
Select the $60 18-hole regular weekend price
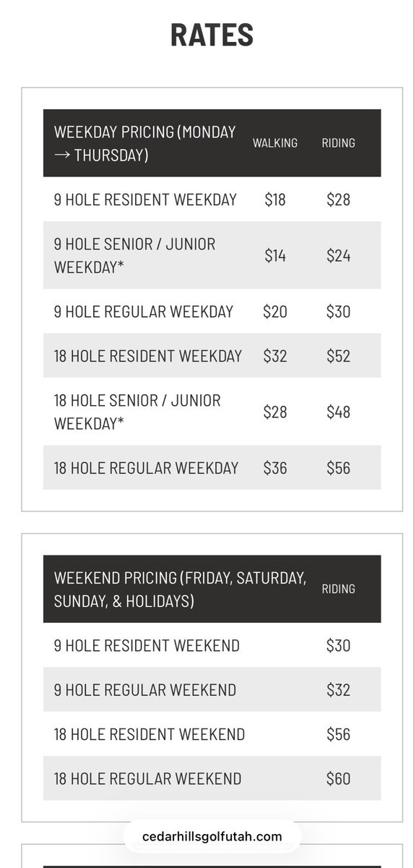pos(338,778)
